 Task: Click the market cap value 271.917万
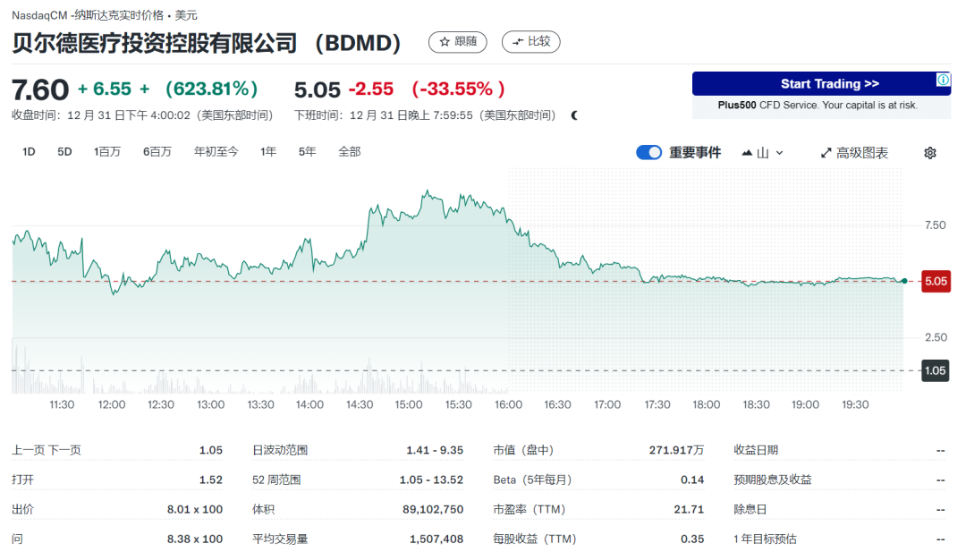pyautogui.click(x=676, y=450)
